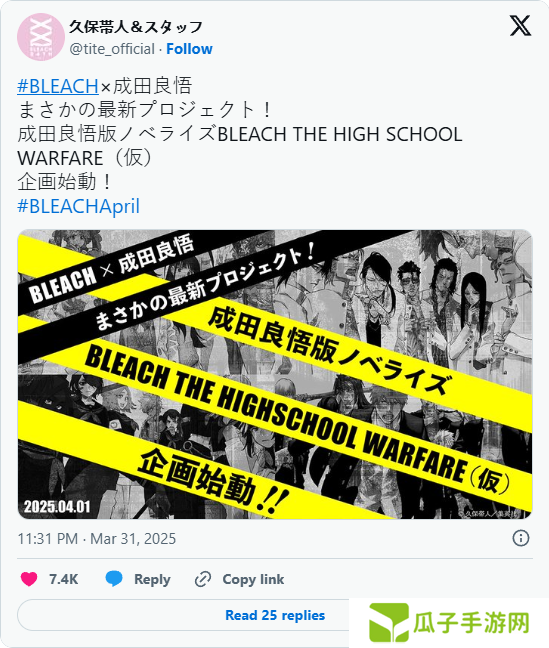The width and height of the screenshot is (549, 648).
Task: Open the #BLEACH hashtag link
Action: pos(58,86)
